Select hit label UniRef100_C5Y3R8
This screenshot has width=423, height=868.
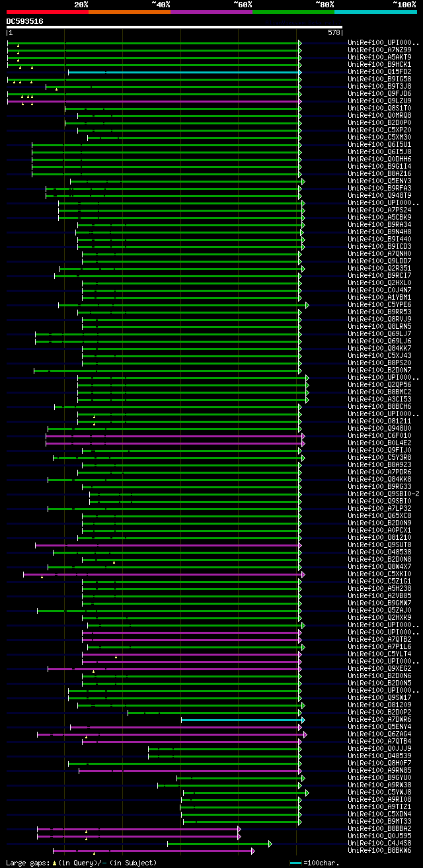pyautogui.click(x=379, y=458)
